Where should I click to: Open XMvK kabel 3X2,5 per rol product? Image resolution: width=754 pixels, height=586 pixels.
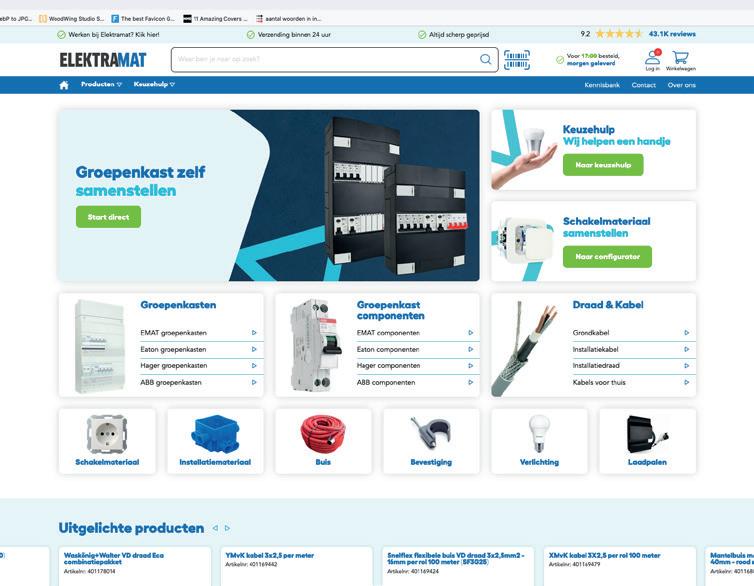(x=605, y=555)
